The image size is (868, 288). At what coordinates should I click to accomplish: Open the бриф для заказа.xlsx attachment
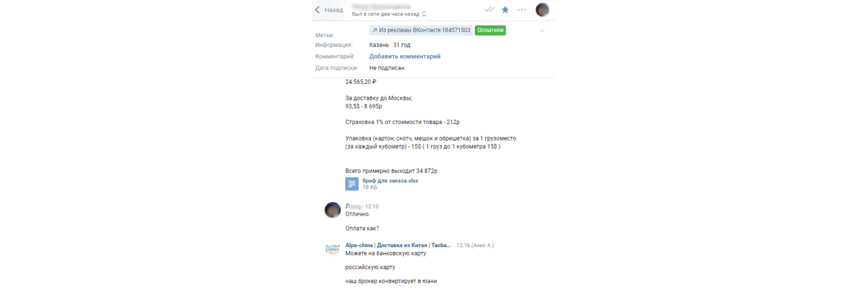390,181
